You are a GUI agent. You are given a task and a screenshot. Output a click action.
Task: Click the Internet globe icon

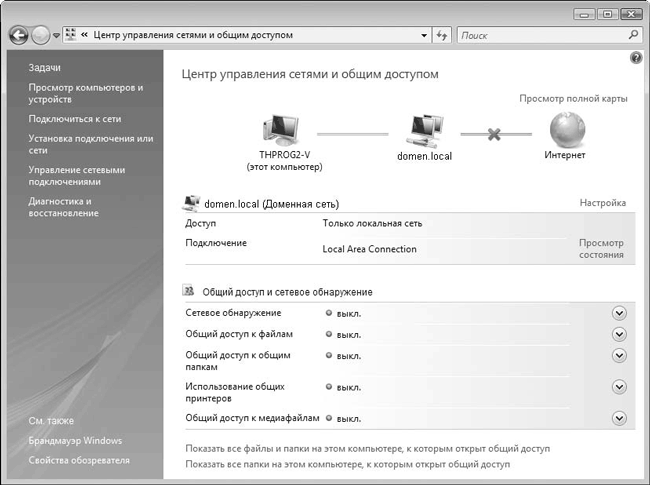565,129
